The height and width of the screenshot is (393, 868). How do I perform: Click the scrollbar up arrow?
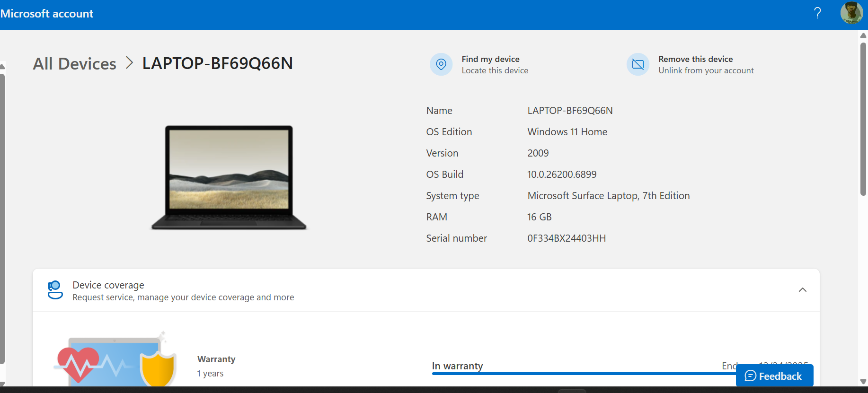(863, 35)
